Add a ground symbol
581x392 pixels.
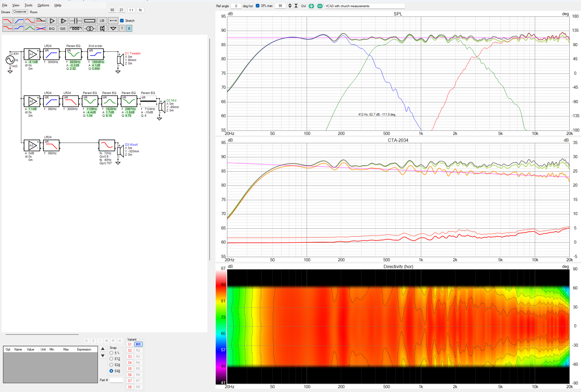[x=113, y=28]
